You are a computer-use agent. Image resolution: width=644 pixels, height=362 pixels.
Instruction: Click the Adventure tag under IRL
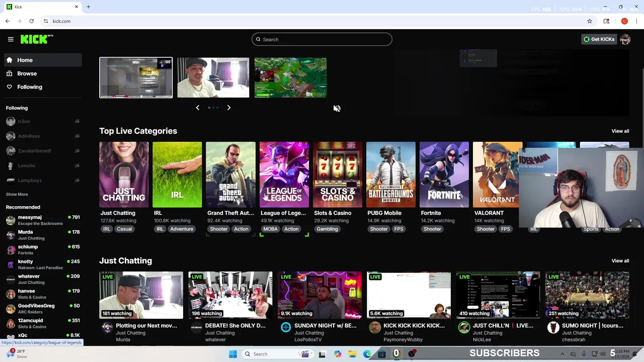coord(182,229)
